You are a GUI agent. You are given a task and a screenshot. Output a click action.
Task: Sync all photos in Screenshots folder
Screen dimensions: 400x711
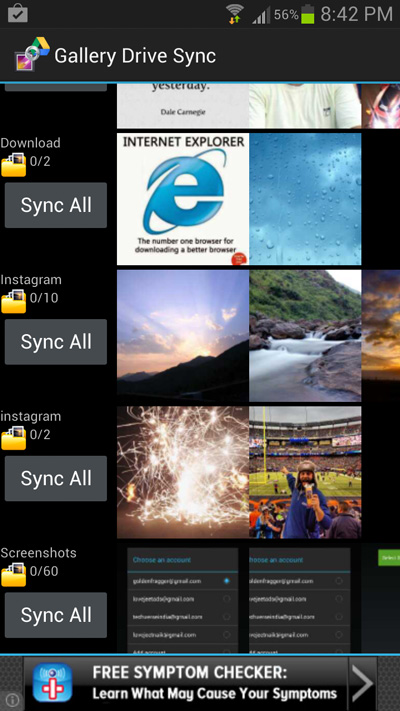pyautogui.click(x=56, y=615)
